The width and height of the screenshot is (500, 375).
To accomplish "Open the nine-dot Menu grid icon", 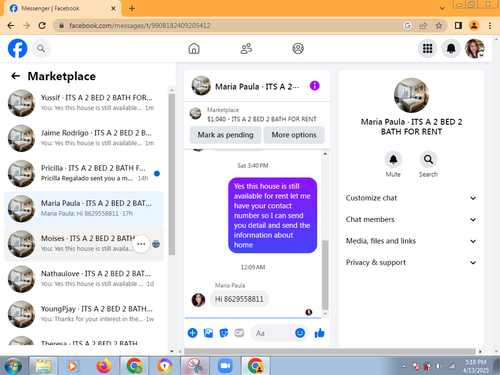I will 427,49.
